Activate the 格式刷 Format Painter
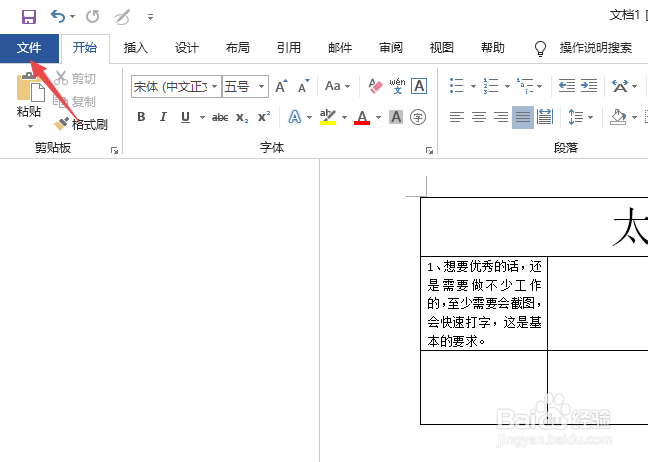The height and width of the screenshot is (462, 648). point(81,124)
